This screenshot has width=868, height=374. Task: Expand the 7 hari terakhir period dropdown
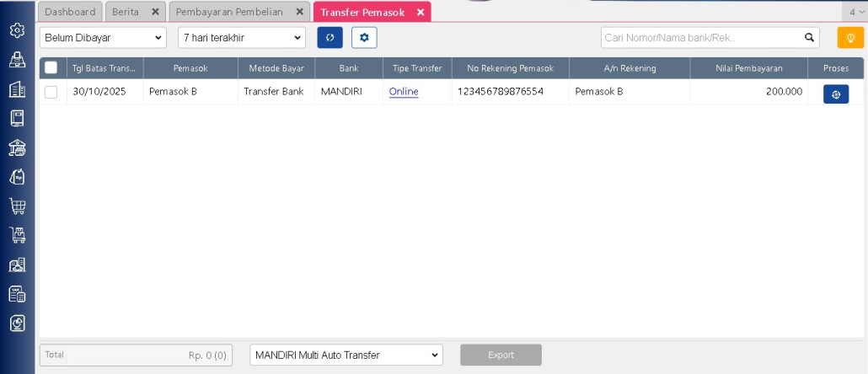click(x=242, y=37)
